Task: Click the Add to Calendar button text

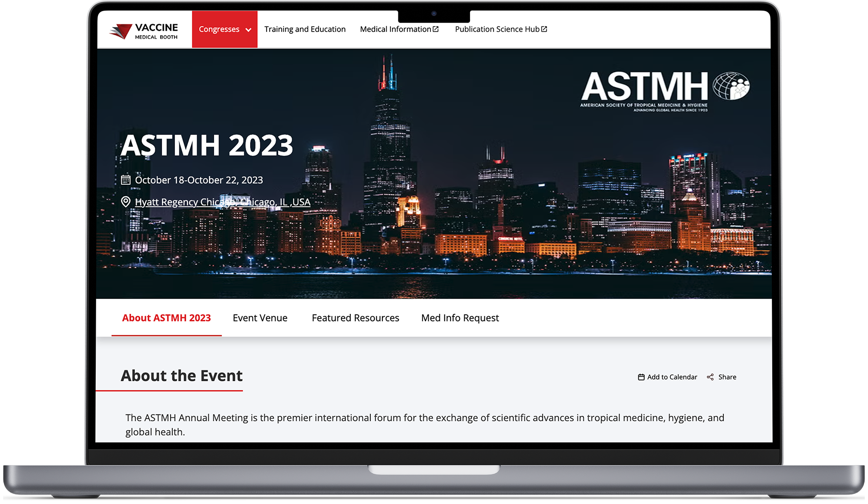Action: tap(672, 377)
